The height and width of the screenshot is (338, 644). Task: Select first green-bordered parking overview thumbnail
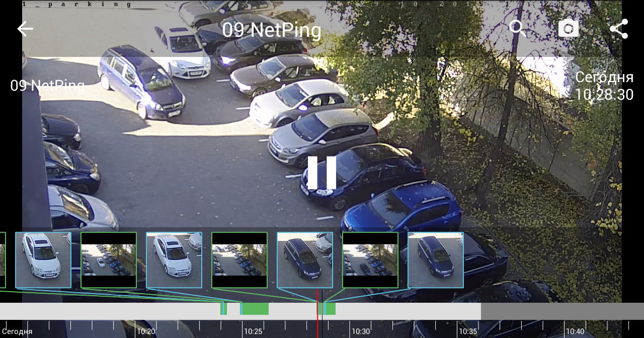point(109,260)
